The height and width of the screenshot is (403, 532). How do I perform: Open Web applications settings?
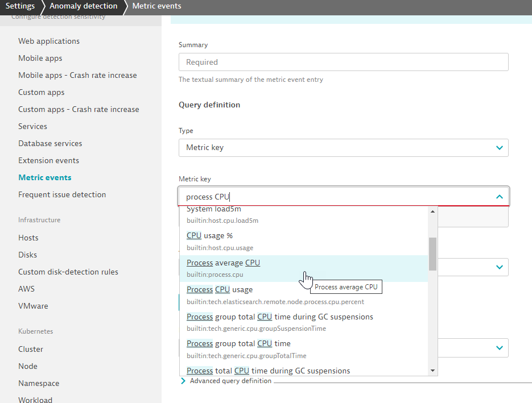49,41
